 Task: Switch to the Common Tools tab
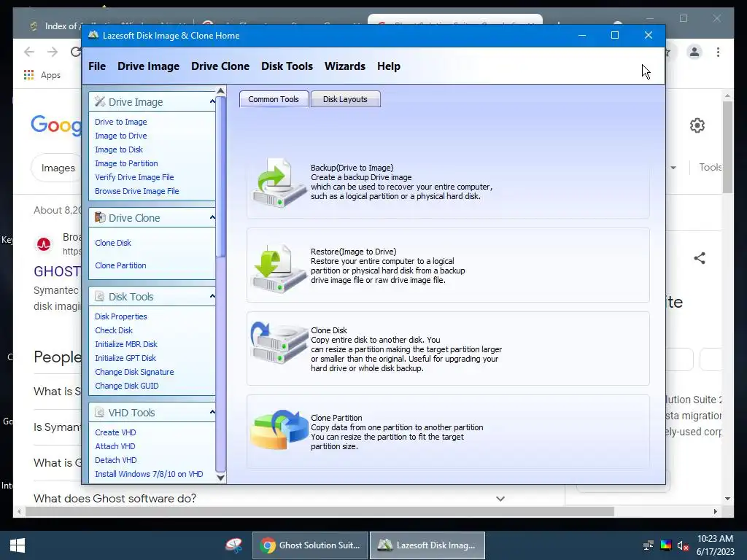pos(274,99)
